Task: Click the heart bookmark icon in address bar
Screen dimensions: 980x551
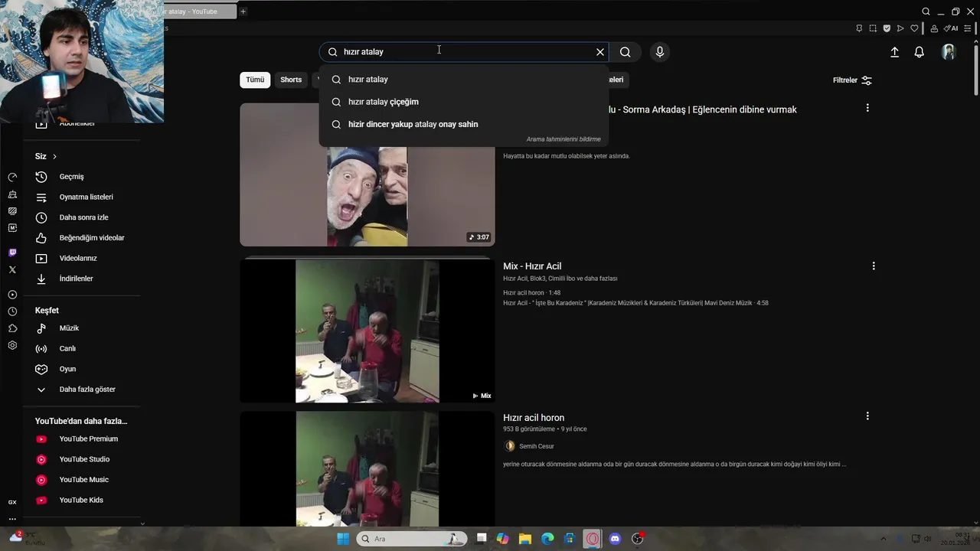Action: [914, 28]
